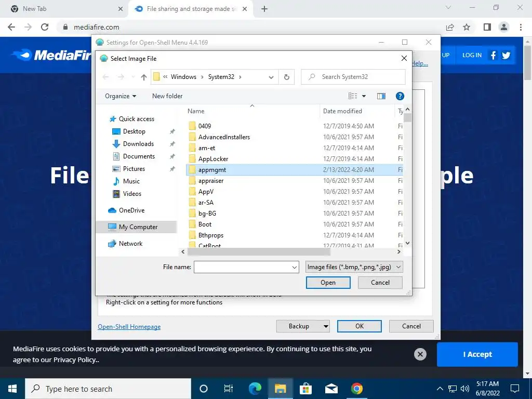The height and width of the screenshot is (399, 532).
Task: Toggle the preview pane icon
Action: coord(381,96)
